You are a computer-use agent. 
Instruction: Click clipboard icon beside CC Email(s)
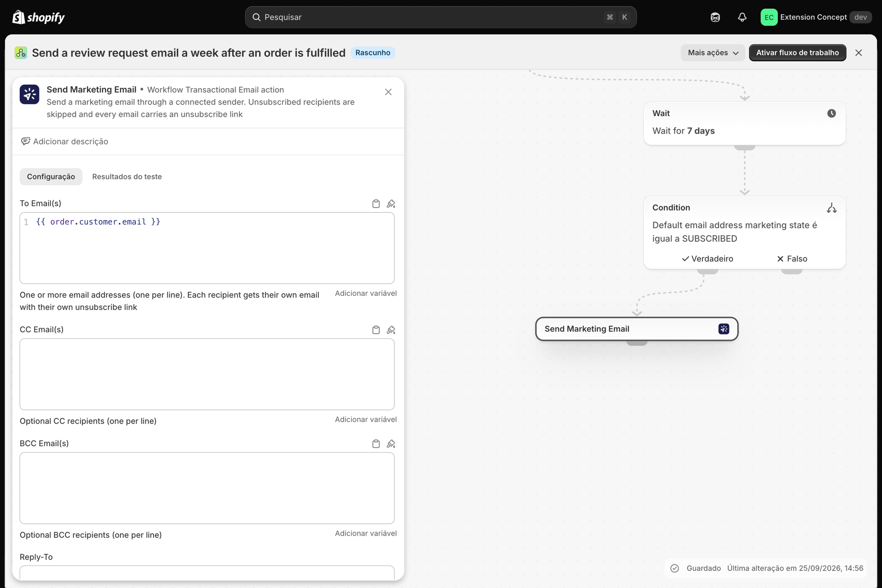tap(376, 330)
